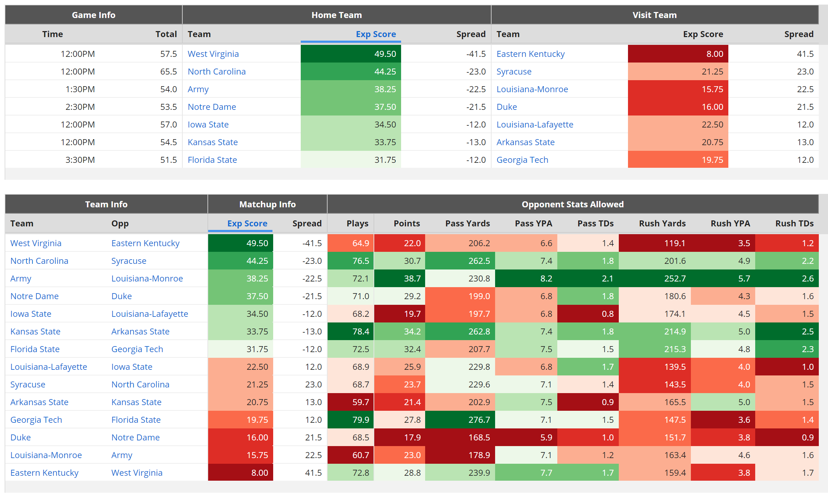Open Louisiana-Lafayette link in visit team column
The image size is (828, 504).
click(x=535, y=124)
